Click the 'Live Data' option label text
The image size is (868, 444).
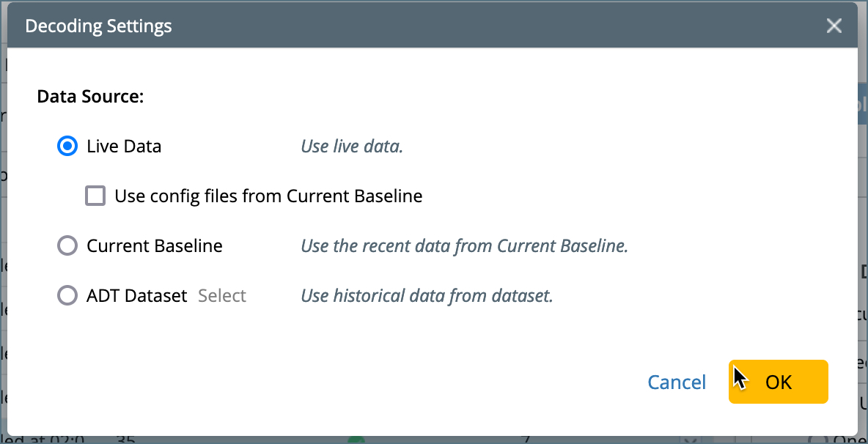coord(124,147)
